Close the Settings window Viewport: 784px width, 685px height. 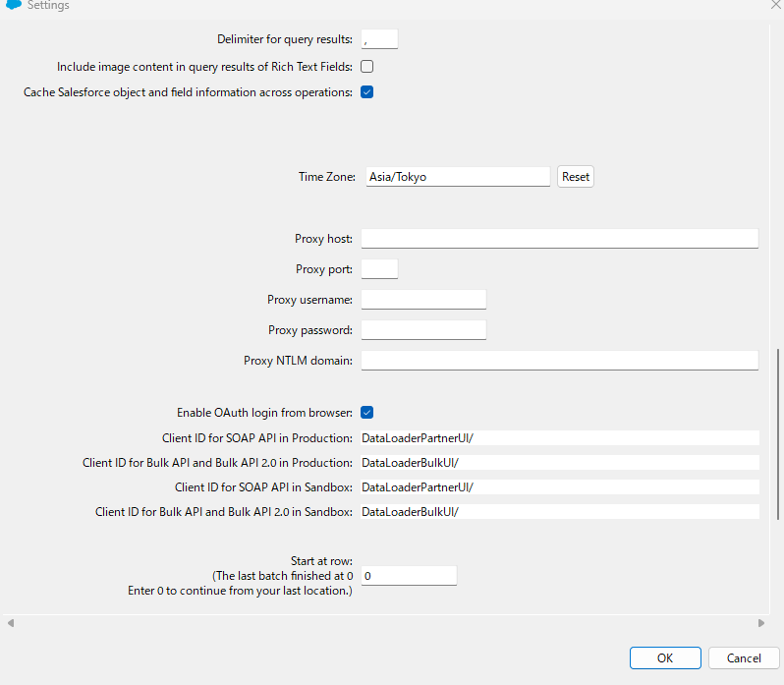coord(777,4)
